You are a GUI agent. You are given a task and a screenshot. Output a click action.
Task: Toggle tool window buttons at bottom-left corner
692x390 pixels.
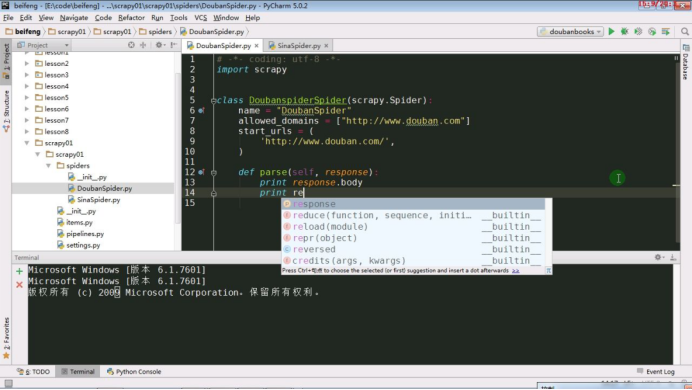8,383
